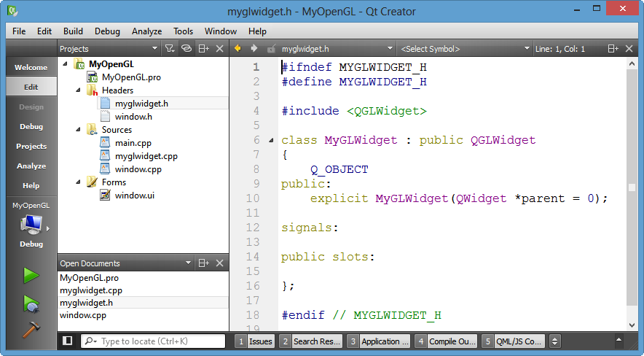The image size is (644, 356).
Task: Open the QML/JS Console pane
Action: [514, 341]
